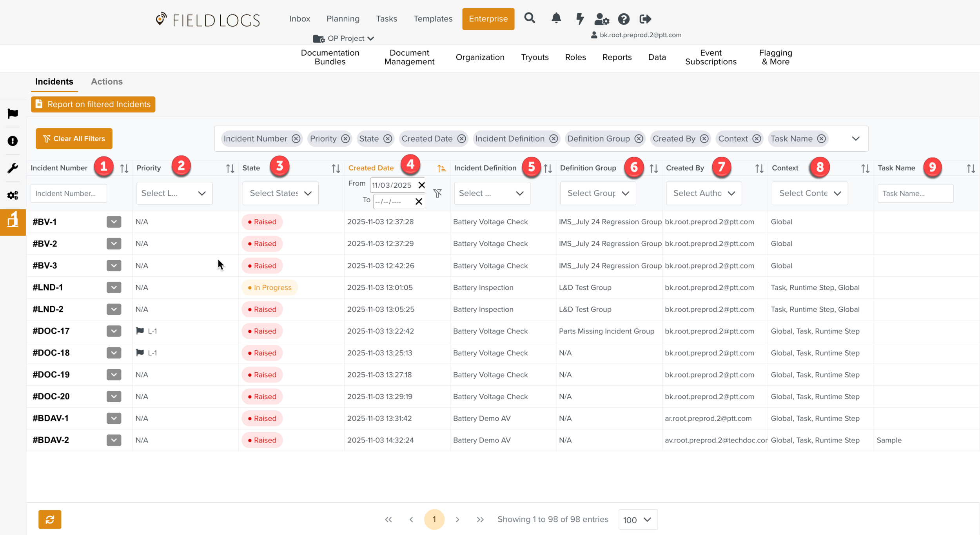The width and height of the screenshot is (980, 535).
Task: Open the notifications bell
Action: coord(556,18)
